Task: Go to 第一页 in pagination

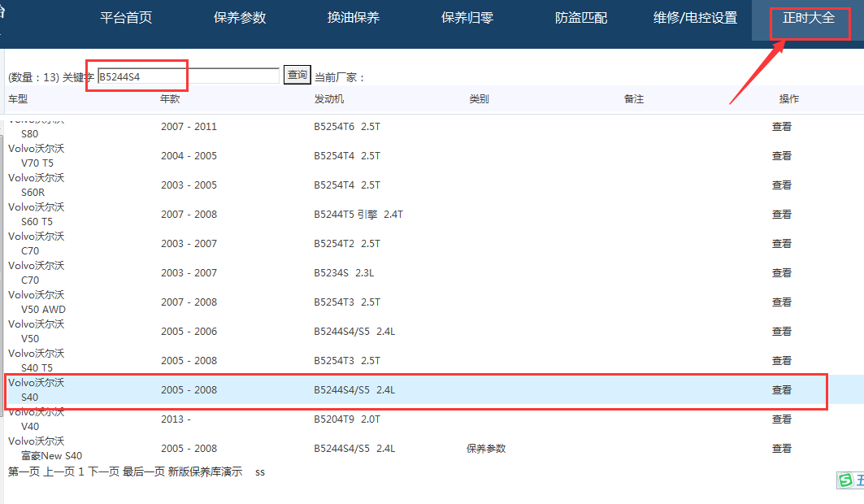Action: tap(24, 471)
